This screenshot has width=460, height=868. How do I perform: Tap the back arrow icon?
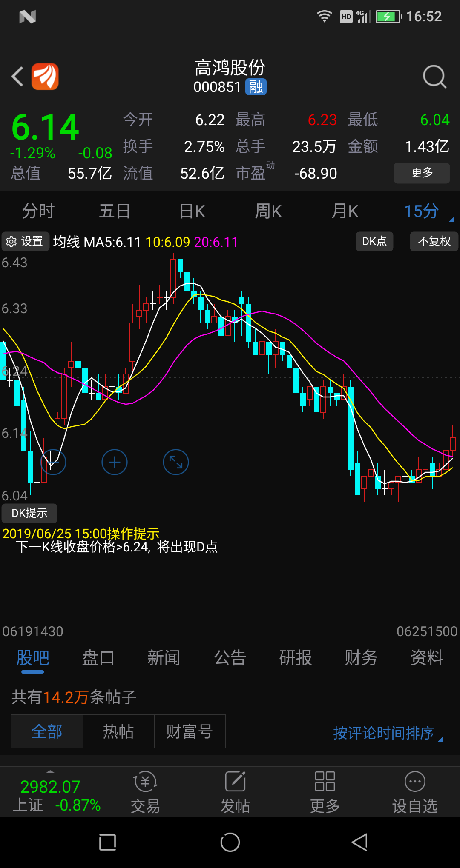point(17,77)
